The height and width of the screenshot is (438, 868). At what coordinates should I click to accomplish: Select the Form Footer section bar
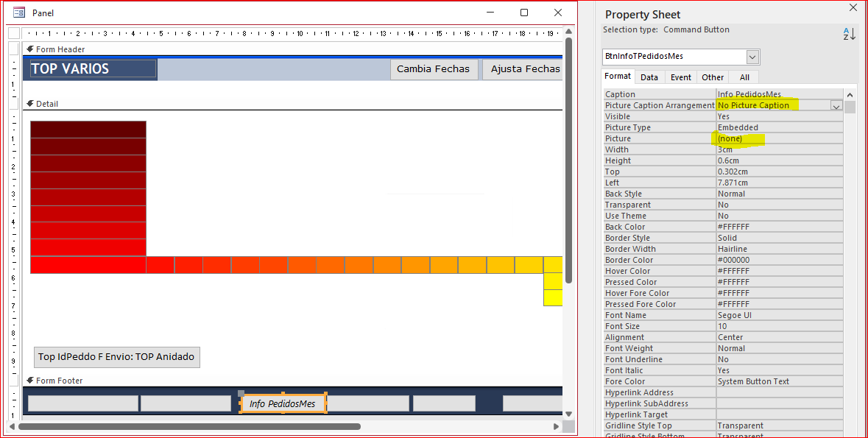point(292,381)
